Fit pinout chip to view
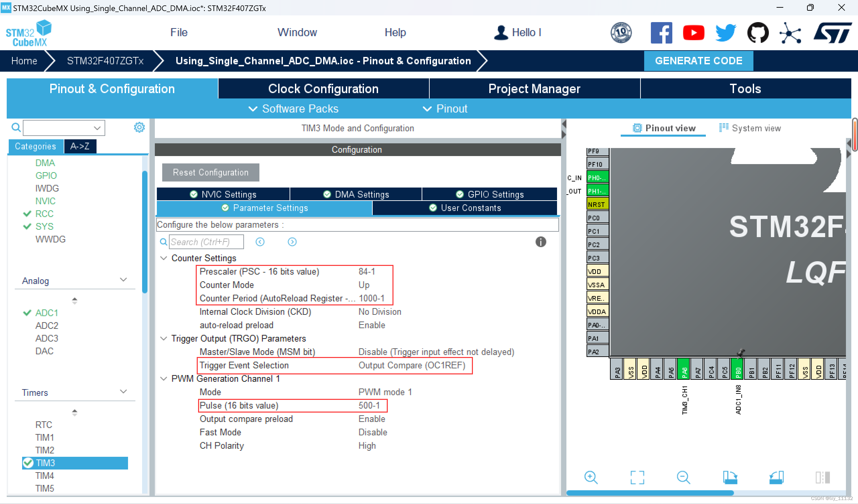858x504 pixels. (x=637, y=478)
